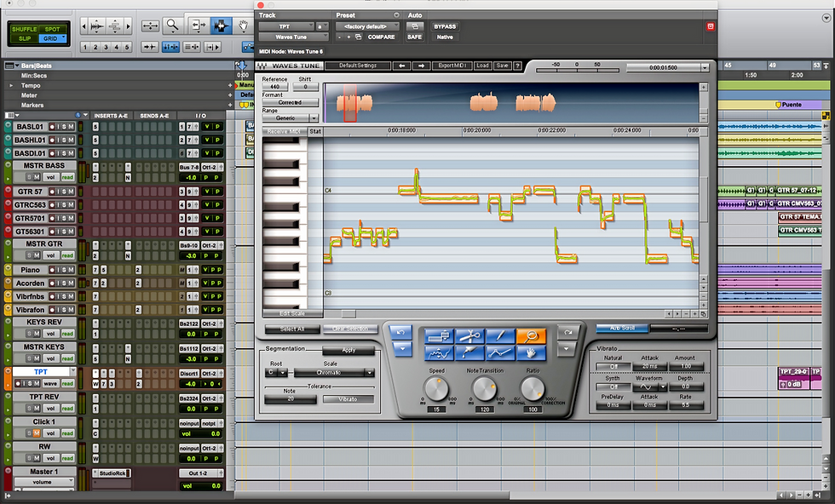Click the Reference 440 value field
Viewport: 835px width, 504px height.
[274, 86]
